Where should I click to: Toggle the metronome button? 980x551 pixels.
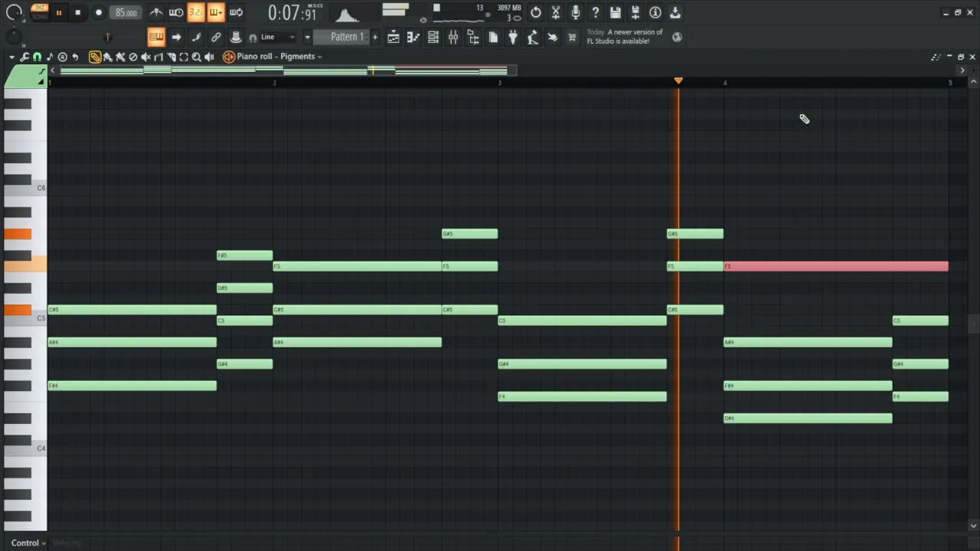156,12
